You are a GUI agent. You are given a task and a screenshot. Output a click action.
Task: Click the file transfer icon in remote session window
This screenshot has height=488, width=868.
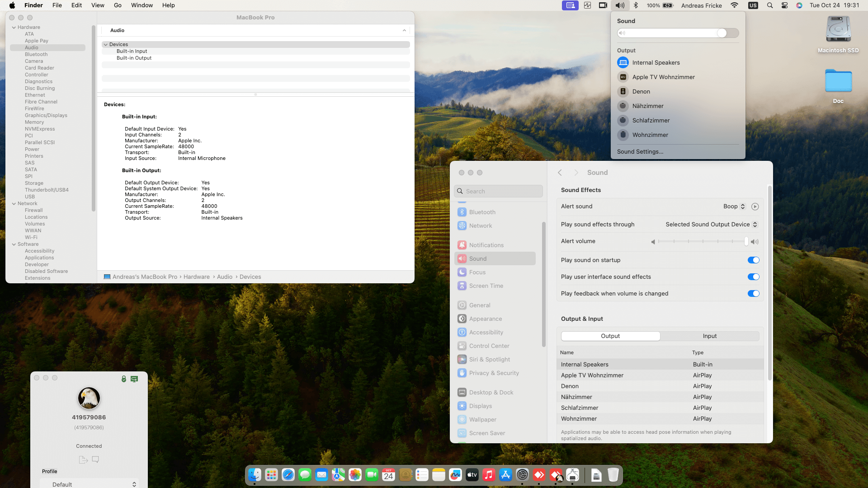click(x=83, y=460)
